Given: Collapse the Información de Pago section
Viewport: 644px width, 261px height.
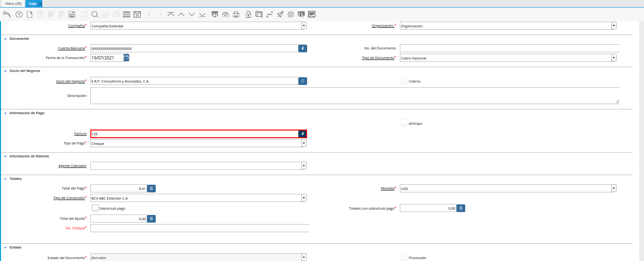Looking at the screenshot, I should pos(5,113).
